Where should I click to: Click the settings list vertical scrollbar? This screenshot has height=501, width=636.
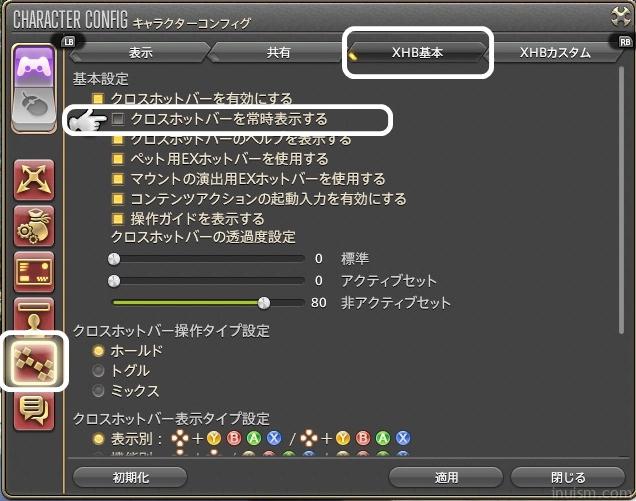621,201
